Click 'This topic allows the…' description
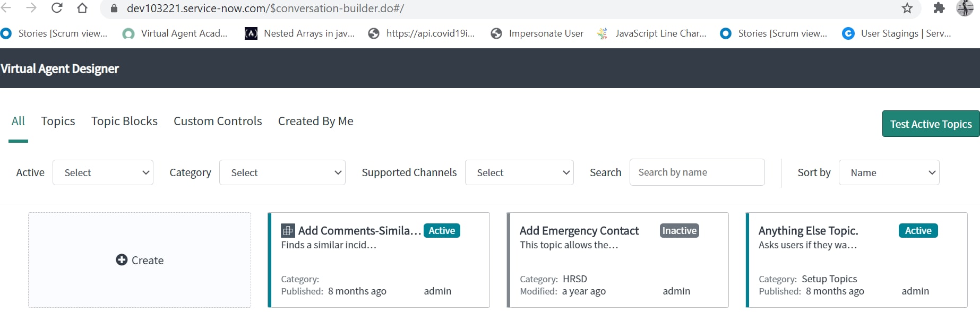Image resolution: width=980 pixels, height=312 pixels. [569, 245]
